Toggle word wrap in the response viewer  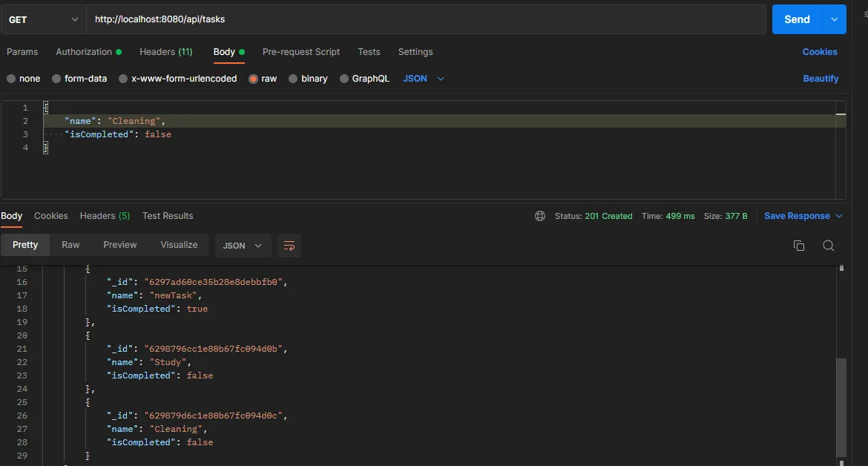pyautogui.click(x=289, y=245)
